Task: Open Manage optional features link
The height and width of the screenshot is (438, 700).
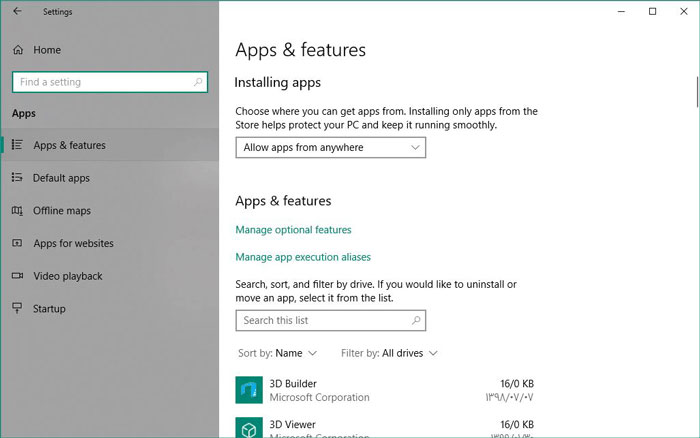Action: [293, 230]
